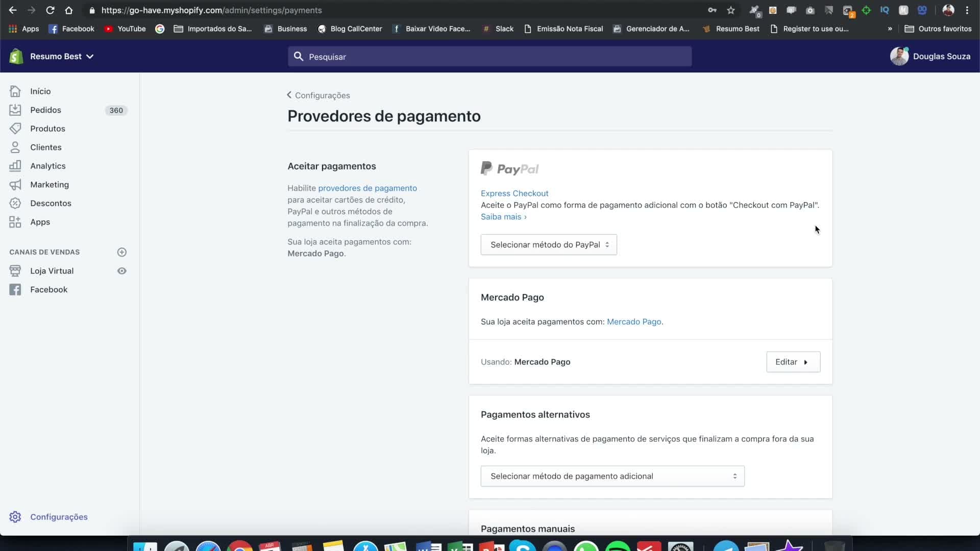Viewport: 980px width, 551px height.
Task: Open the Outros favoritos folder
Action: (x=938, y=29)
